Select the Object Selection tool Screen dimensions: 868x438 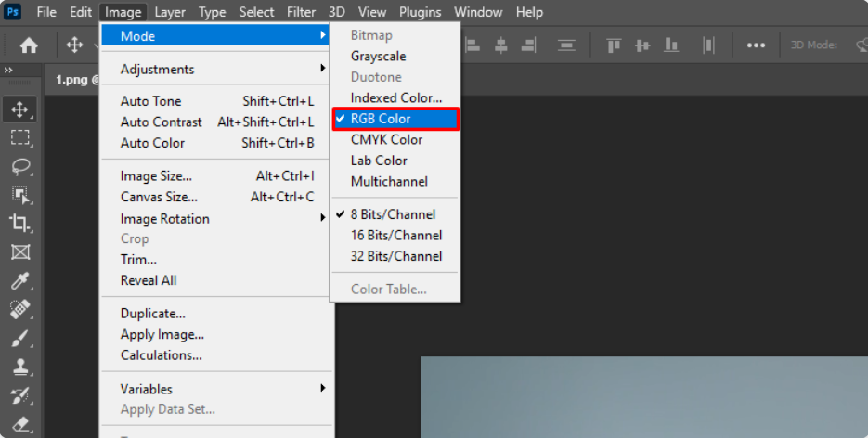click(x=20, y=194)
